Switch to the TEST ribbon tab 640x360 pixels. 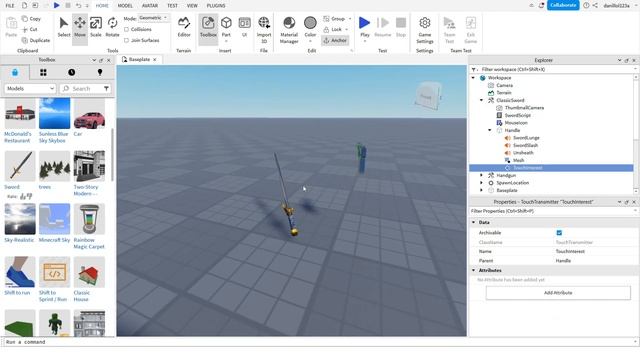click(172, 6)
